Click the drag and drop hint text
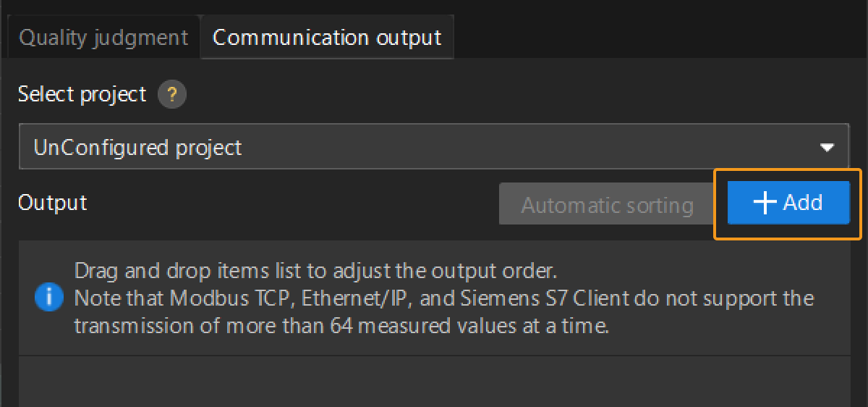The width and height of the screenshot is (868, 407). point(315,271)
